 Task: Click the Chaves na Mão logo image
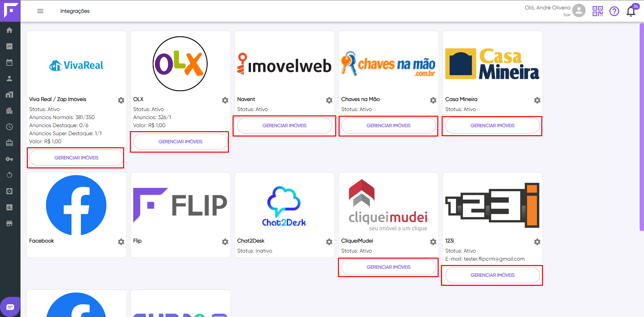pyautogui.click(x=388, y=64)
